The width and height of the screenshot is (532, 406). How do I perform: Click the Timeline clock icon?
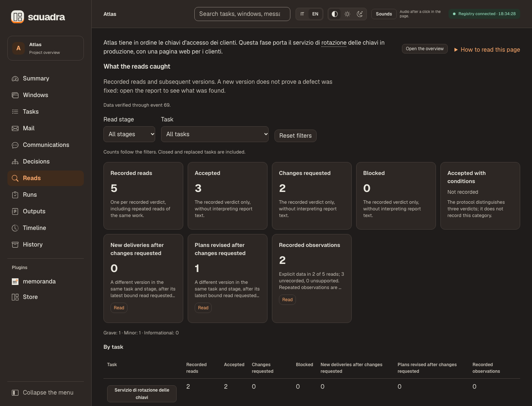click(15, 228)
